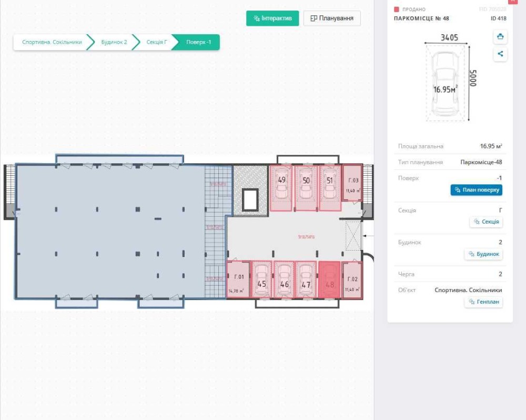Open the Будинок button in details
The image size is (526, 420).
point(484,254)
